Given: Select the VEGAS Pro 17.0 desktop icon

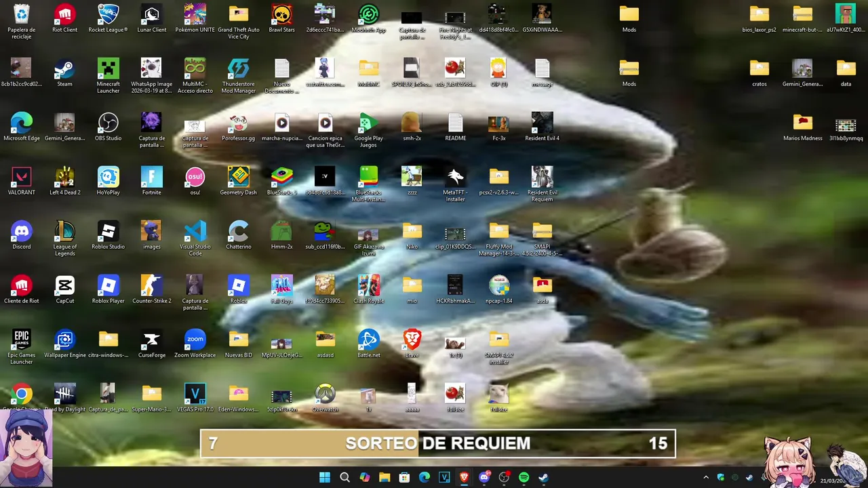Looking at the screenshot, I should 195,398.
